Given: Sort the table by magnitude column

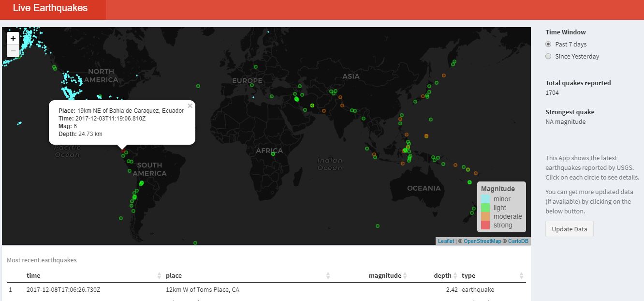Looking at the screenshot, I should click(384, 275).
